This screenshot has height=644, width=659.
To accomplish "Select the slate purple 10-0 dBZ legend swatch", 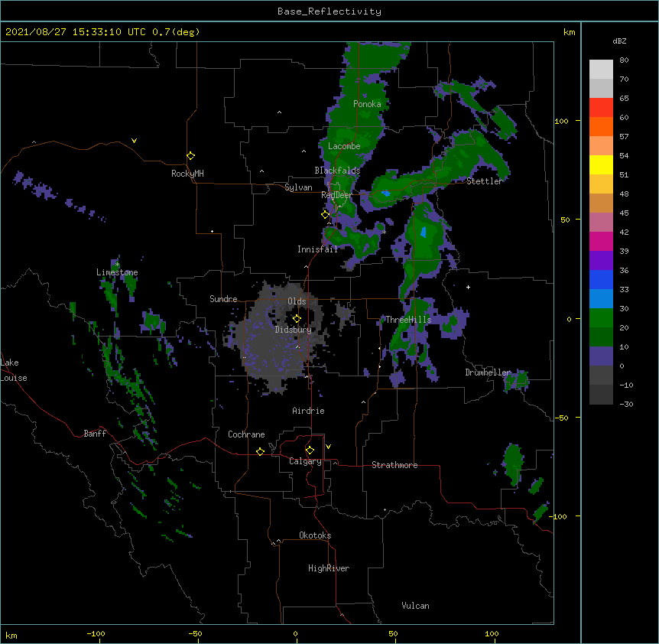I will coord(601,356).
